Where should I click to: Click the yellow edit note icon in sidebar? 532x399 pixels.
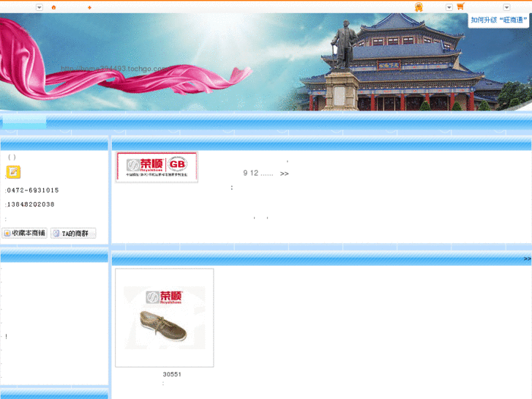coord(13,172)
